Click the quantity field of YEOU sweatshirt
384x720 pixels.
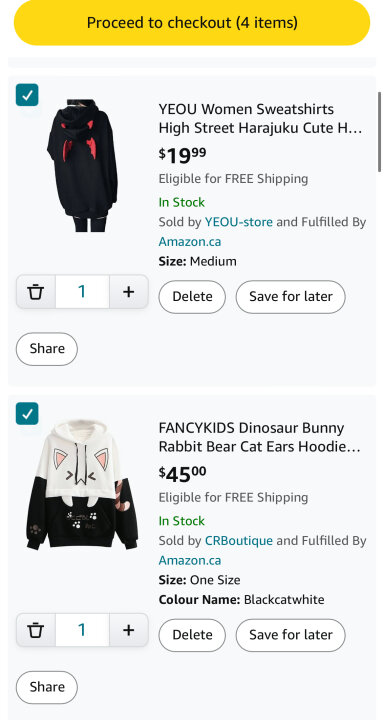tap(82, 292)
